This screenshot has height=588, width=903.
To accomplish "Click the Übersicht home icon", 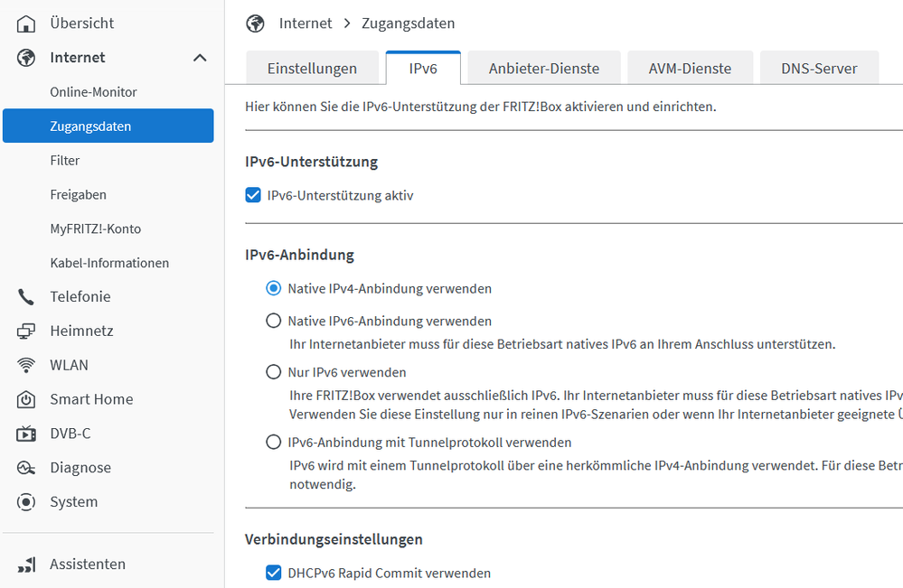I will 26,23.
